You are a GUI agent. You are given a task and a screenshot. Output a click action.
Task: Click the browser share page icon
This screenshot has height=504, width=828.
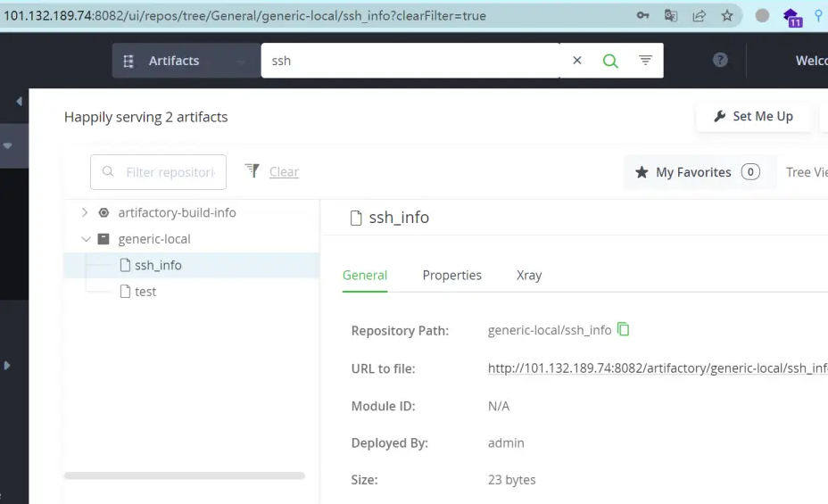(x=700, y=15)
